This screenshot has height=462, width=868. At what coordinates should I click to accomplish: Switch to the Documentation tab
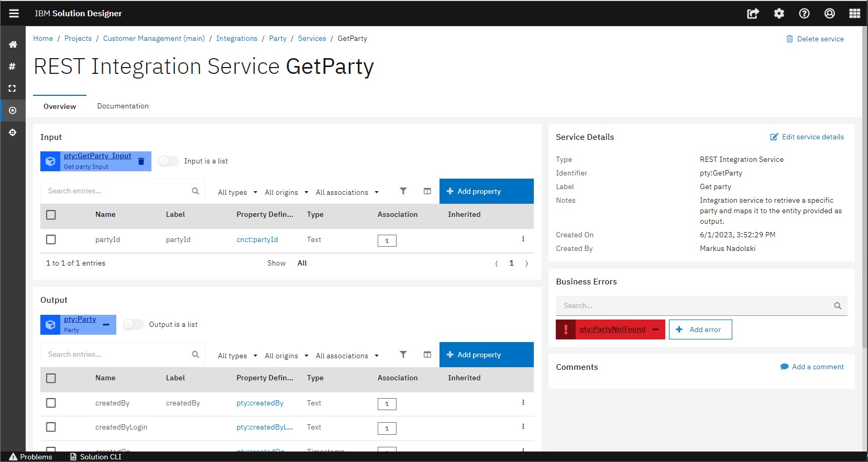[x=123, y=106]
